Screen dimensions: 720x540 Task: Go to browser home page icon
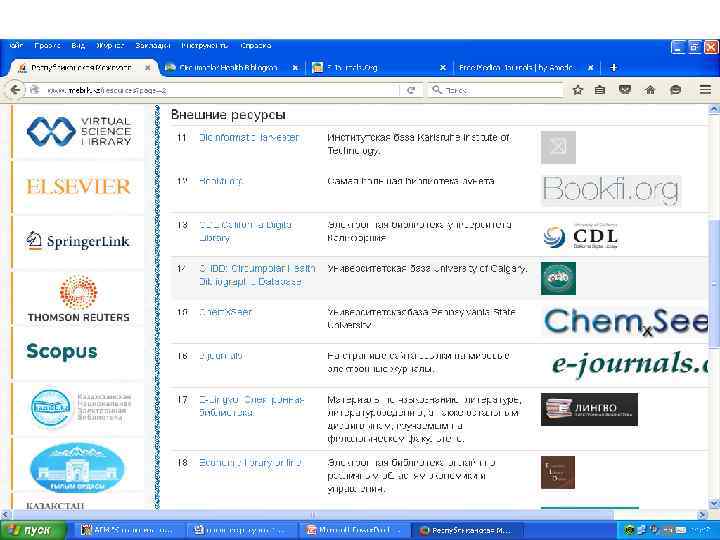pos(650,90)
